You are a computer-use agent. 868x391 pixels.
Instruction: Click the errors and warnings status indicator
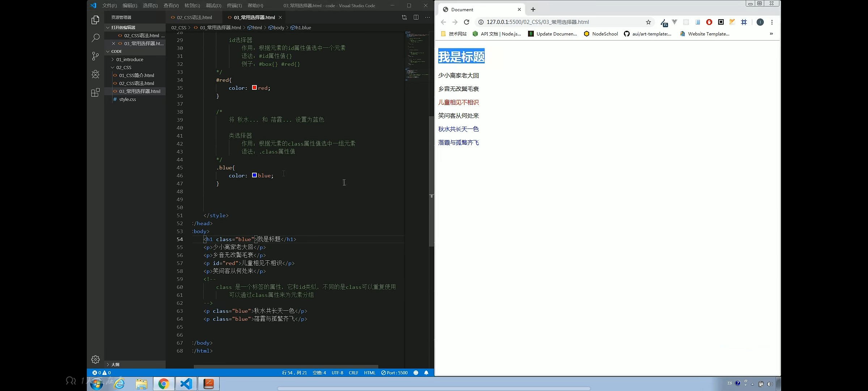pos(102,373)
